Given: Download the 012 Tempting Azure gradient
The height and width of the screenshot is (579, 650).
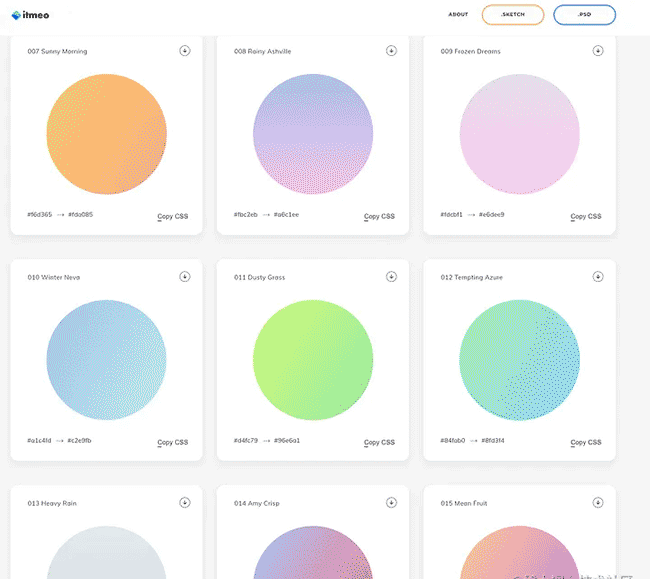Looking at the screenshot, I should 598,276.
